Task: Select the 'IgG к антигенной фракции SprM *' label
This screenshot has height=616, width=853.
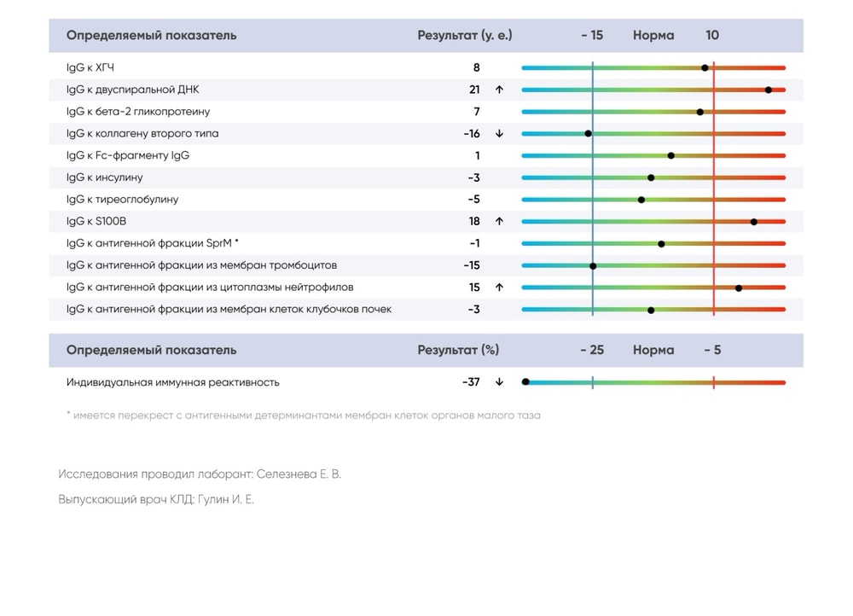Action: pos(153,243)
